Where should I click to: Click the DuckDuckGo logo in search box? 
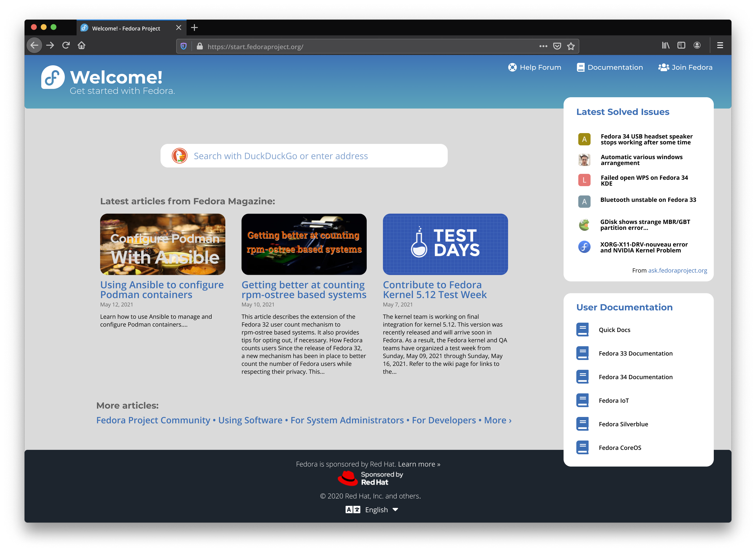pyautogui.click(x=180, y=156)
